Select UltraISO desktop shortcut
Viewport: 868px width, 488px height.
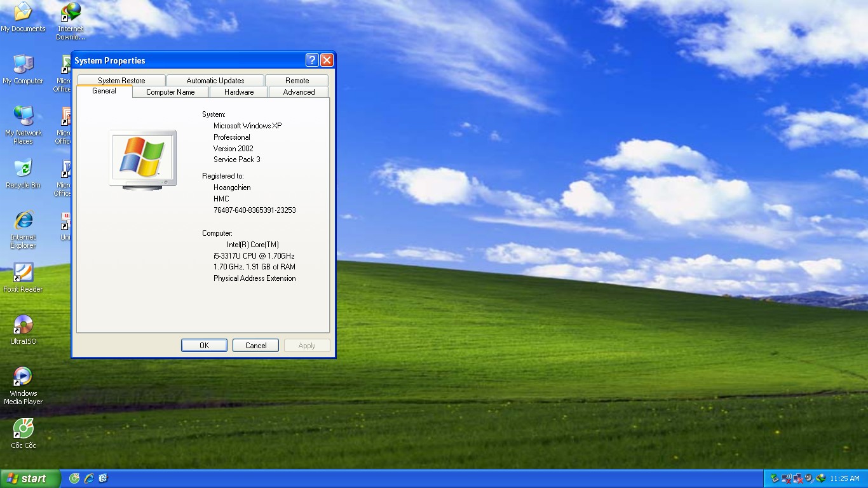tap(23, 330)
